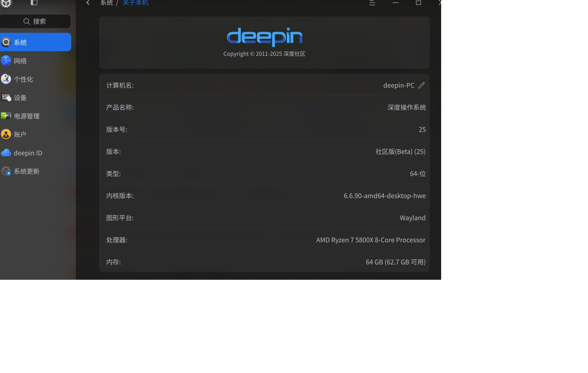Image resolution: width=588 pixels, height=373 pixels.
Task: Go back with the left arrow
Action: coord(88,3)
